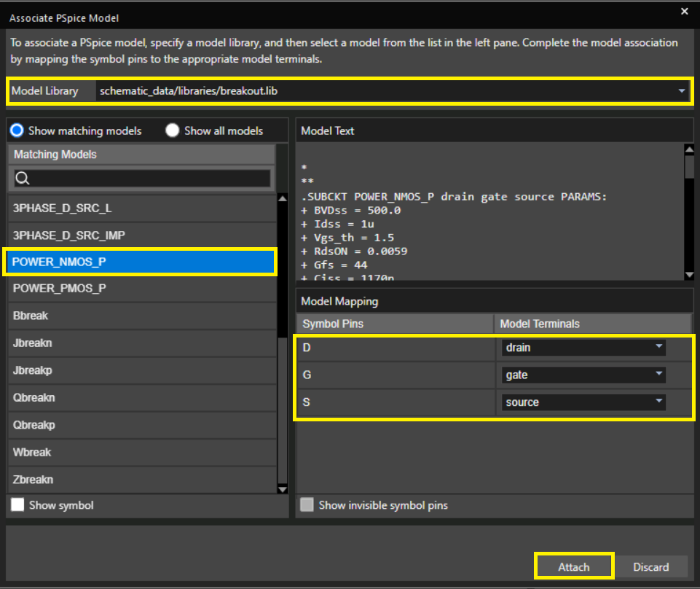Open drain terminal dropdown for pin D
700x589 pixels.
583,348
